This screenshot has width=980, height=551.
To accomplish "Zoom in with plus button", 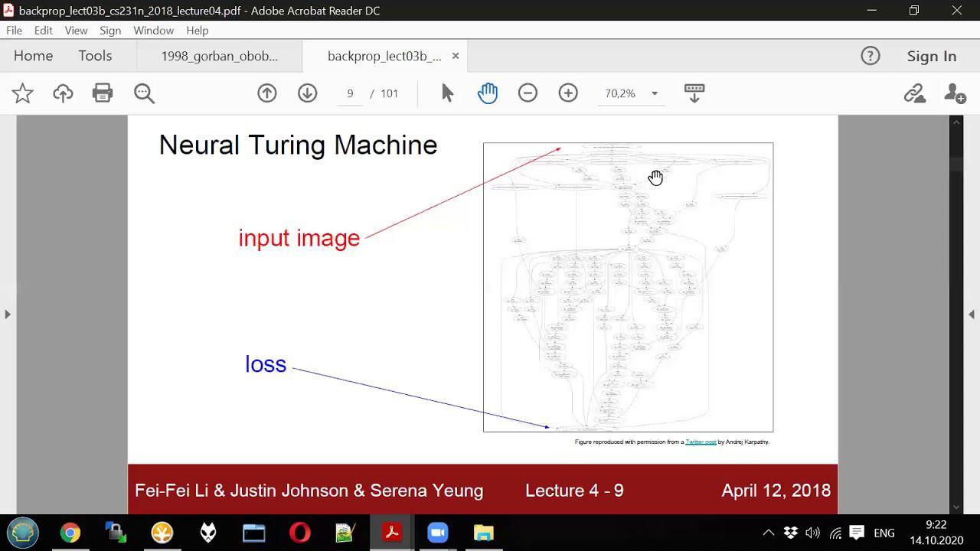I will [x=568, y=93].
